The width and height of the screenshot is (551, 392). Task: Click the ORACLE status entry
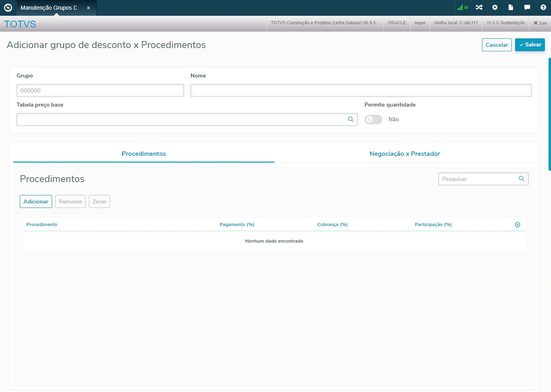tap(397, 23)
